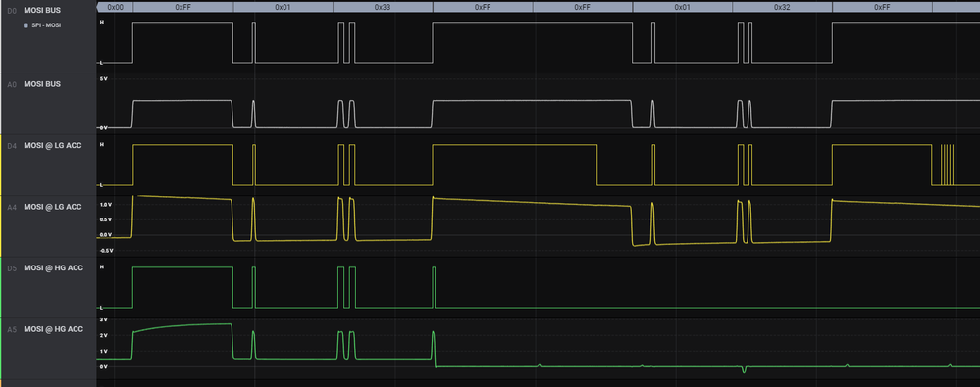
Task: Select the D0 MOSI BUS channel label
Action: point(42,11)
